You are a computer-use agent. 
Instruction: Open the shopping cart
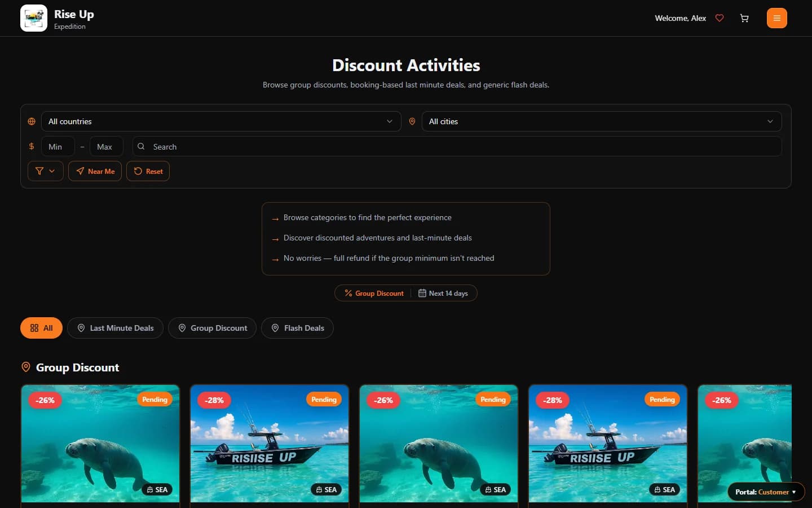pos(744,18)
